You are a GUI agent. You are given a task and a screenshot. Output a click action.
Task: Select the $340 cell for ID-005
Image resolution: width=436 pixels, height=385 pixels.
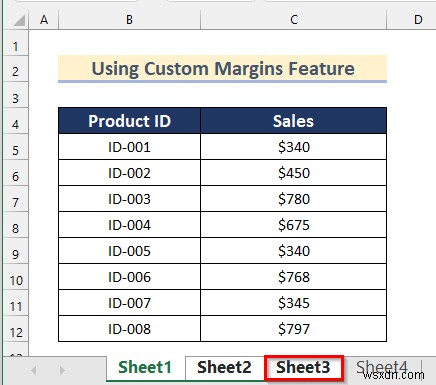[294, 251]
